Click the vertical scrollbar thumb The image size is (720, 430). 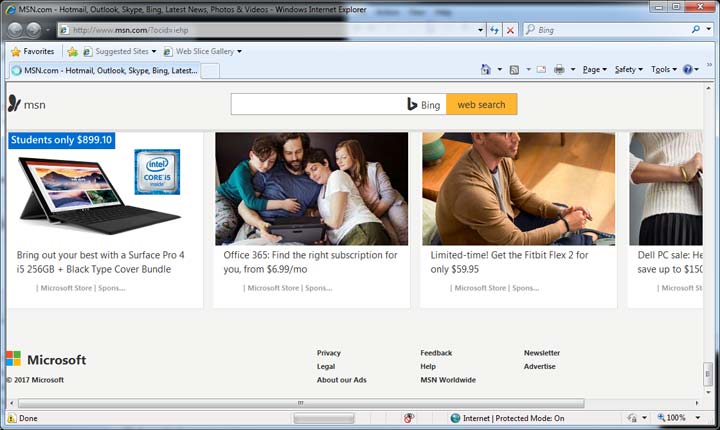coord(708,374)
